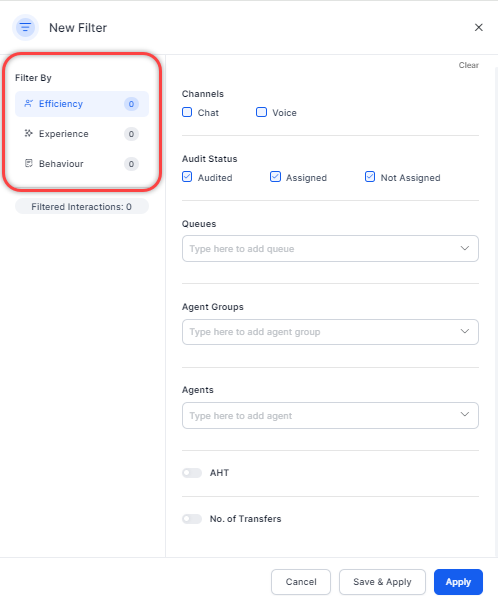Viewport: 498px width, 596px height.
Task: Open the Agents dropdown chevron
Action: (465, 414)
